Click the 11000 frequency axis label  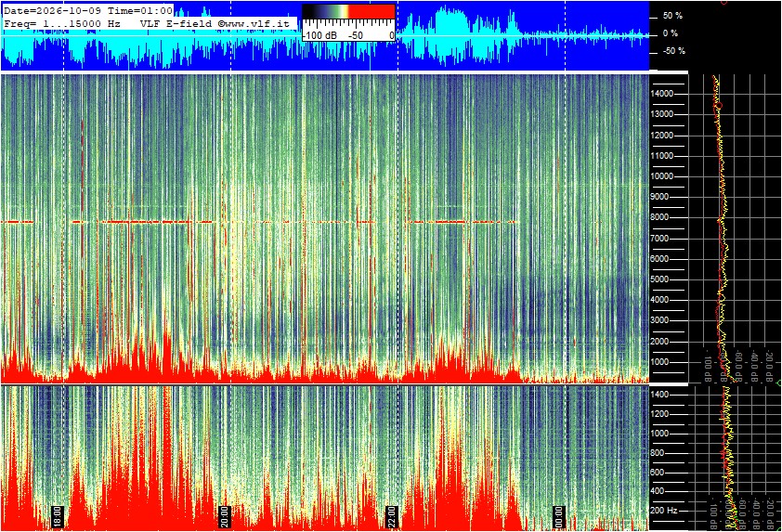[662, 156]
